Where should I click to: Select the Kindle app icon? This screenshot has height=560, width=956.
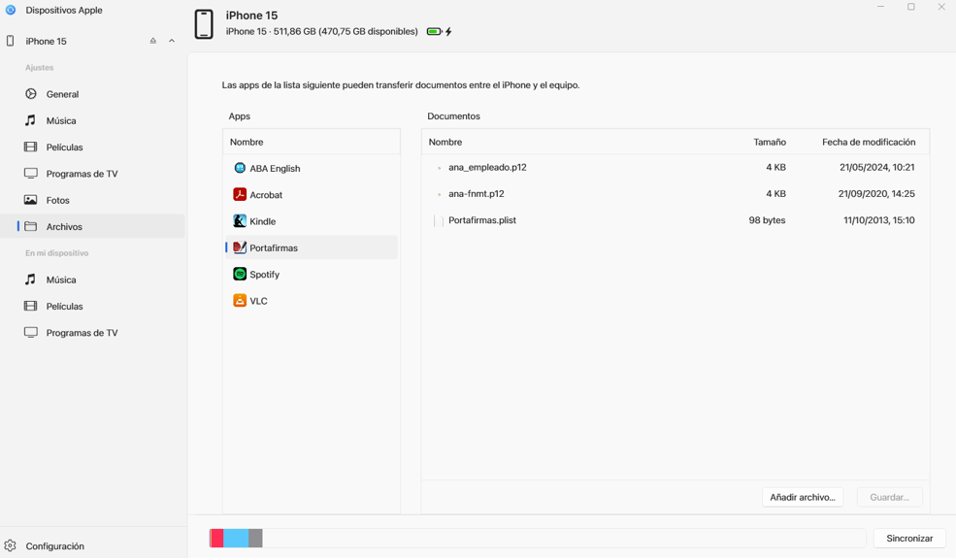(240, 220)
